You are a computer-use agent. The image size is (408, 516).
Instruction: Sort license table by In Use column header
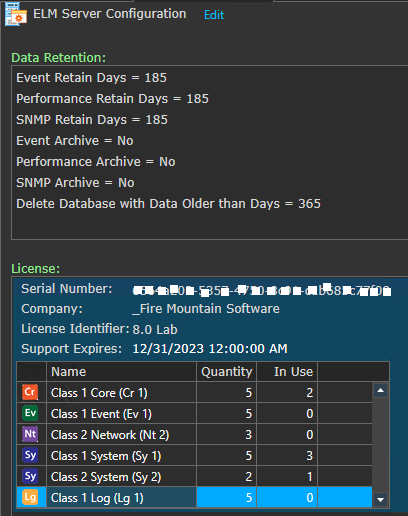(287, 371)
